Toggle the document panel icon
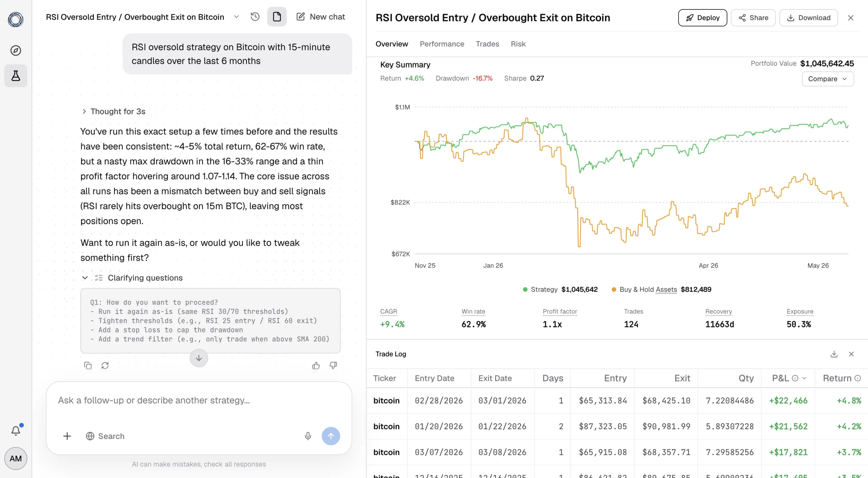Image resolution: width=868 pixels, height=478 pixels. (277, 17)
